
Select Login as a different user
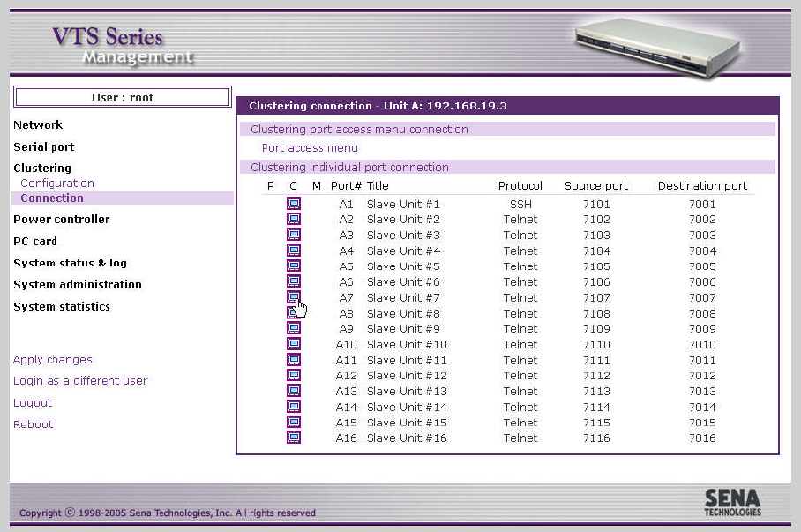click(x=80, y=381)
